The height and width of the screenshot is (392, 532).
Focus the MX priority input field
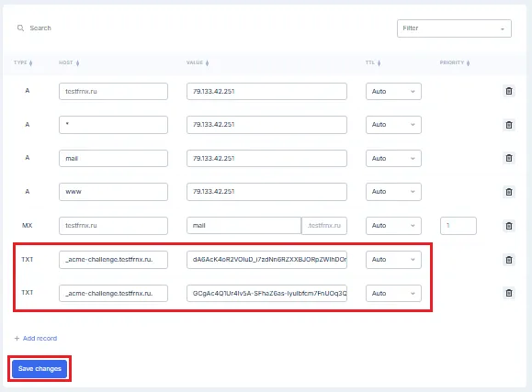click(x=458, y=226)
